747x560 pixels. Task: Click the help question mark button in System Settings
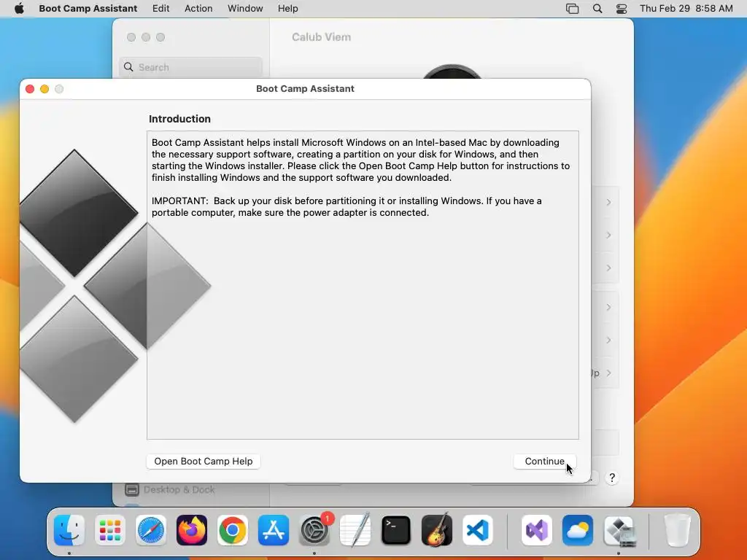click(x=612, y=478)
